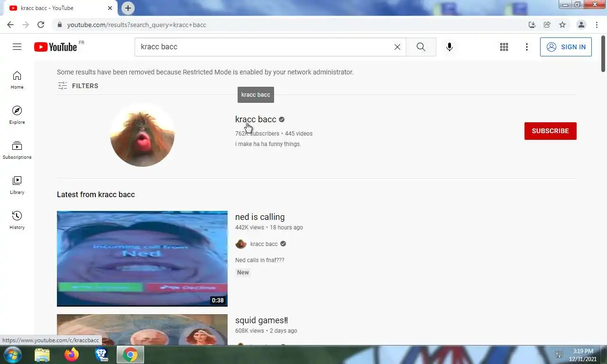Open the kracc bacc channel title link
607x364 pixels.
click(256, 119)
